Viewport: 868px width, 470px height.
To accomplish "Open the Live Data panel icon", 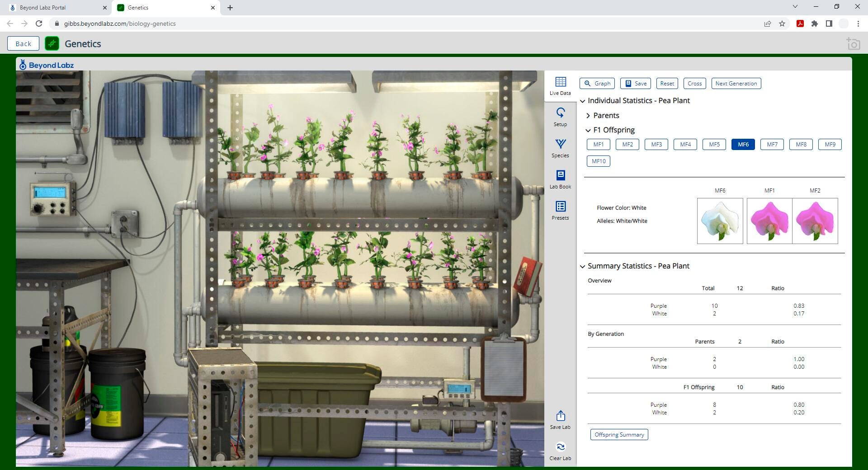I will point(560,85).
